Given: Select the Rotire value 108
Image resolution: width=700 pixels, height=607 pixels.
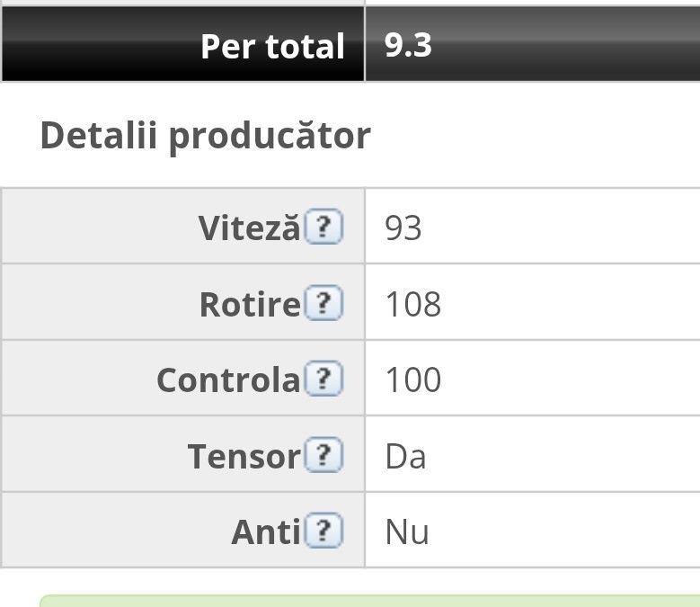Looking at the screenshot, I should coord(413,305).
